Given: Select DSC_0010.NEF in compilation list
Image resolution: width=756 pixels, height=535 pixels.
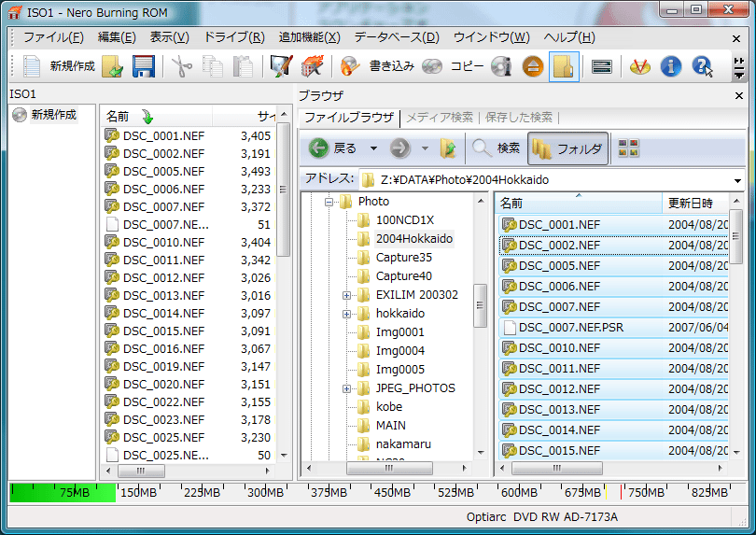Looking at the screenshot, I should point(188,242).
